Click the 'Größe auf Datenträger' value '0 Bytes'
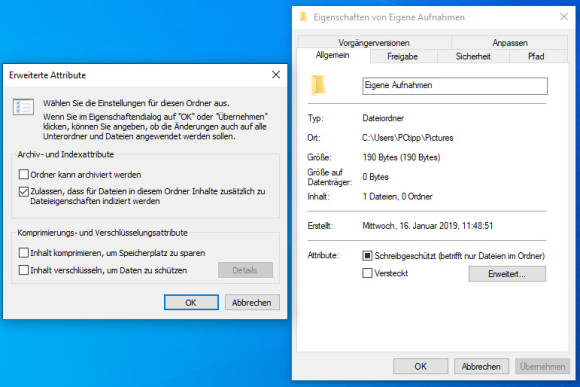This screenshot has width=580, height=387. click(x=375, y=177)
